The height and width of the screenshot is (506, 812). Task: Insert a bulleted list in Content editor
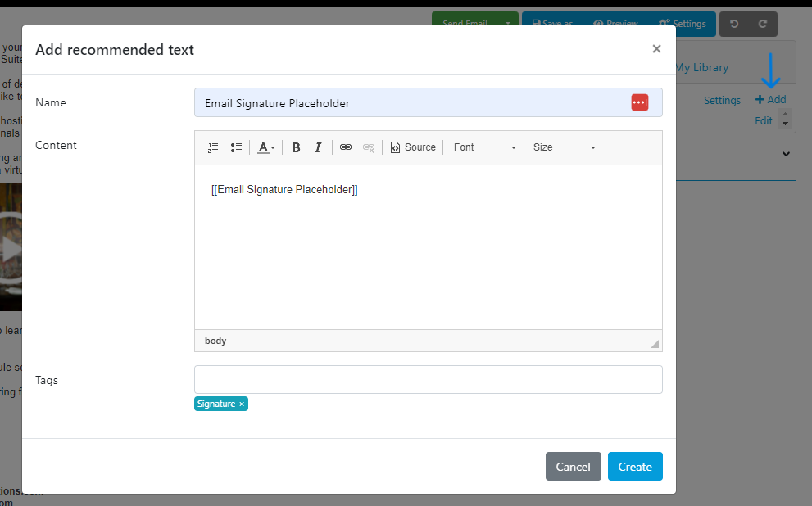pyautogui.click(x=236, y=147)
